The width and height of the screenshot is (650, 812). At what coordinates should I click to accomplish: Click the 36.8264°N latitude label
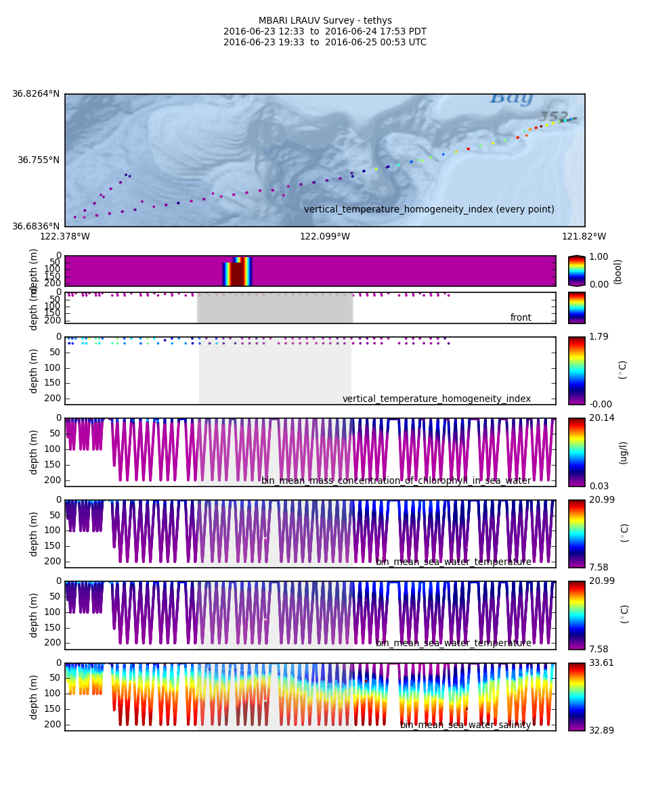(36, 94)
